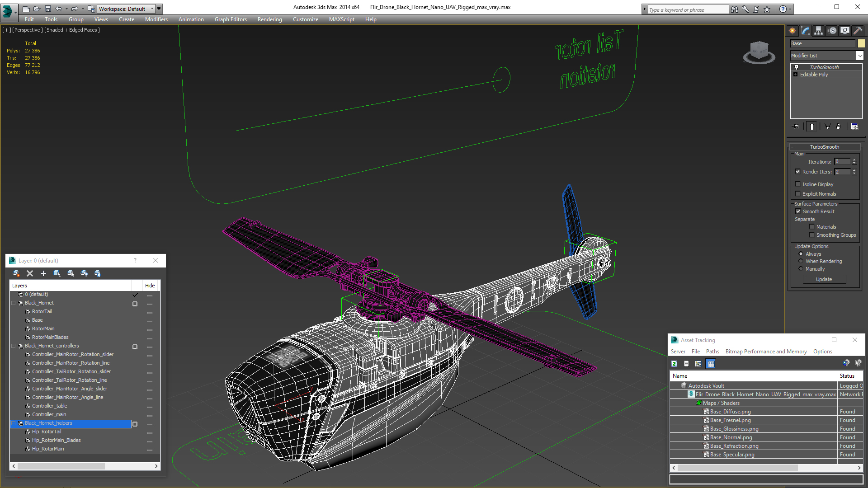Highlight selected objects' layers icon
This screenshot has height=488, width=868.
(71, 273)
